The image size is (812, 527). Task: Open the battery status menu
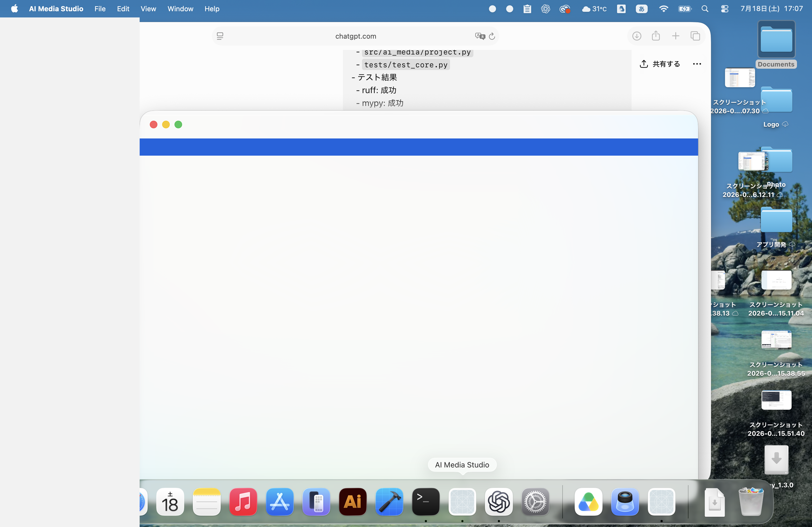point(684,9)
